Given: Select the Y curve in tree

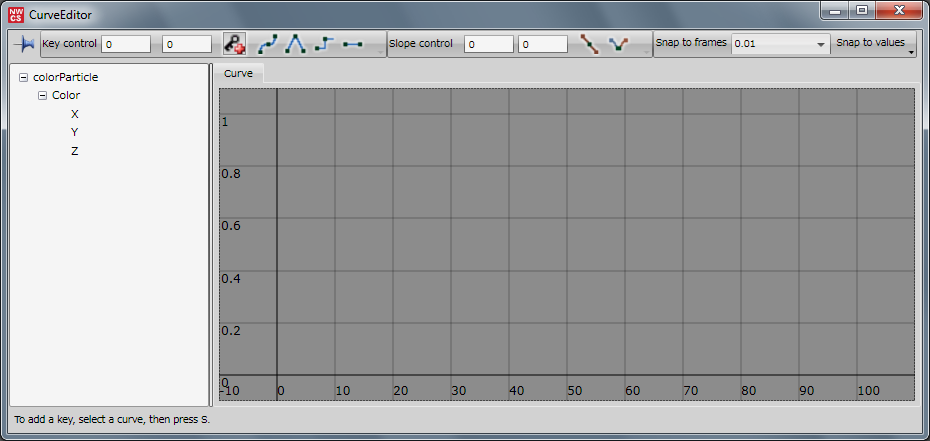Looking at the screenshot, I should click(x=75, y=132).
